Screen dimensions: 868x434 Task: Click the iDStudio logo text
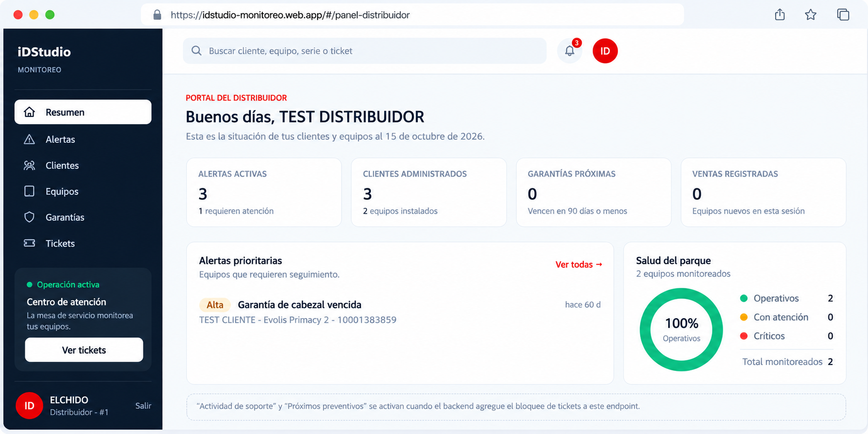coord(44,52)
